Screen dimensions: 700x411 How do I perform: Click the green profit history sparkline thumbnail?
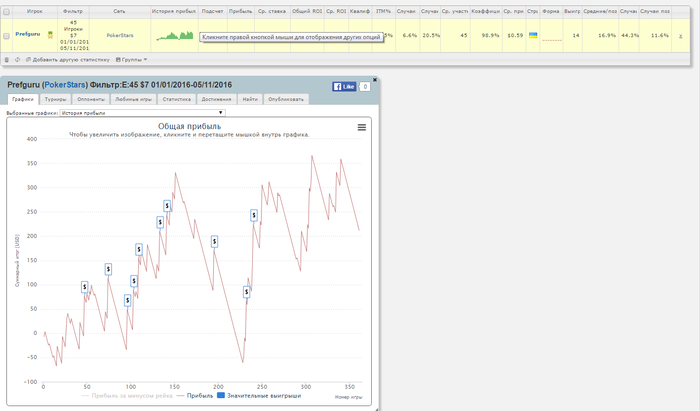tap(175, 36)
